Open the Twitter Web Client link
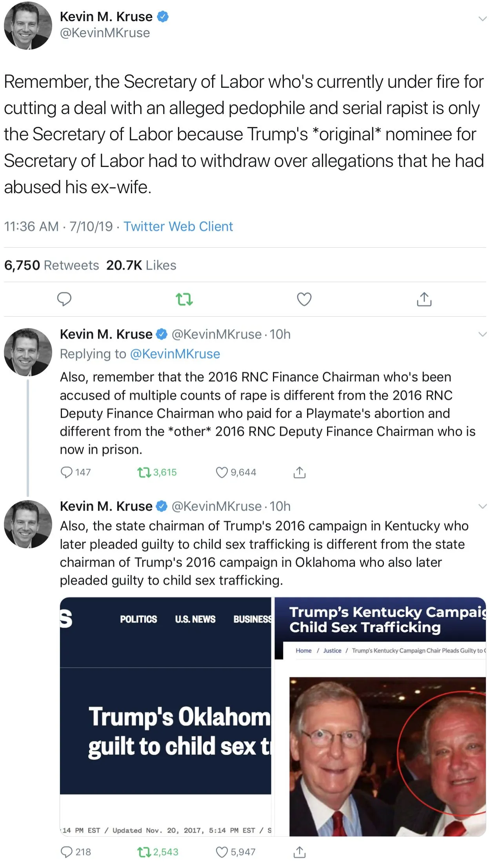Viewport: 489px width, 868px height. tap(178, 227)
